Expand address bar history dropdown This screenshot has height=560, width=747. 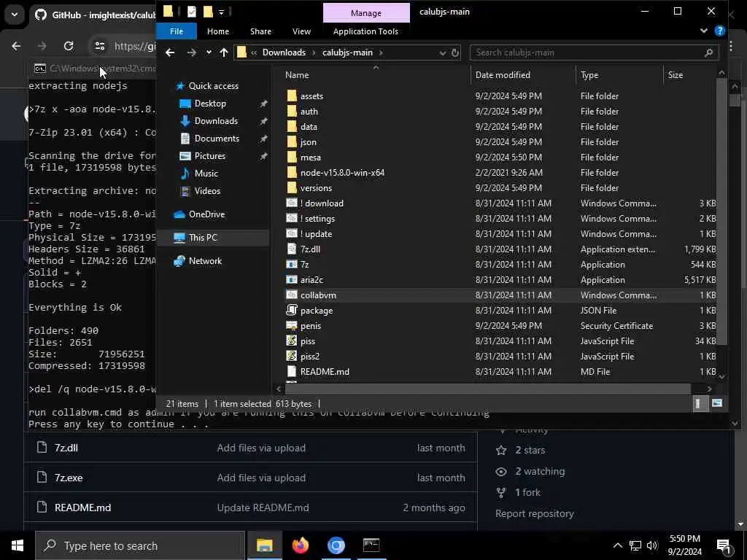coord(442,52)
